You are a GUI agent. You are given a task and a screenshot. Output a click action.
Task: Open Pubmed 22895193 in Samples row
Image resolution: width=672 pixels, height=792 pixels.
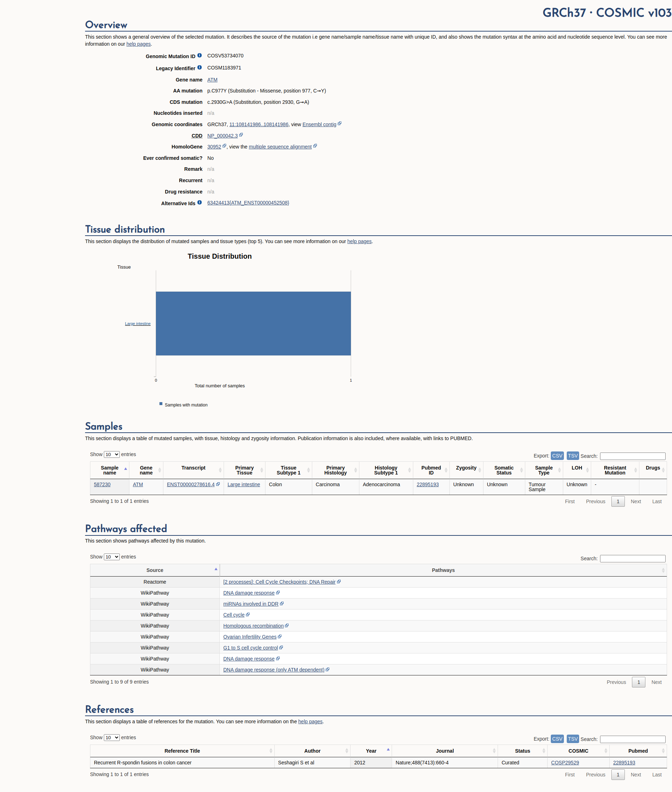coord(427,484)
